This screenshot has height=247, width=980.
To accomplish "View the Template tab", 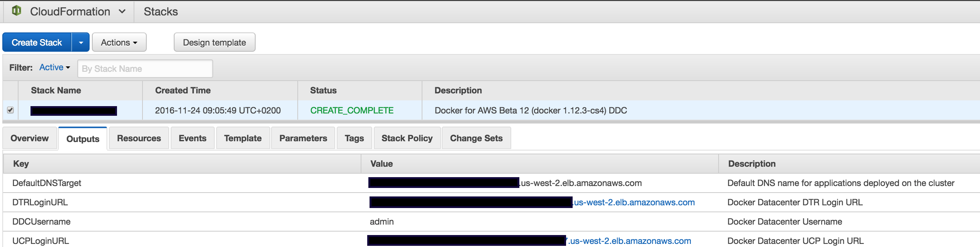I will point(242,138).
